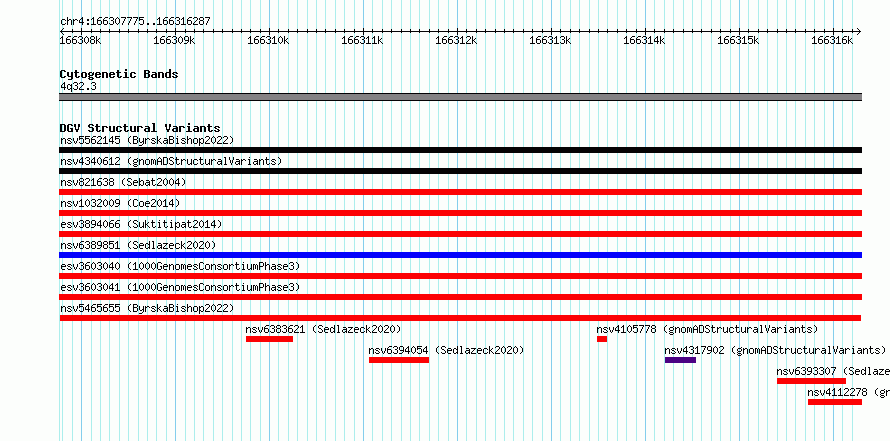Click the Cytogenetic Bands track title

click(x=119, y=74)
